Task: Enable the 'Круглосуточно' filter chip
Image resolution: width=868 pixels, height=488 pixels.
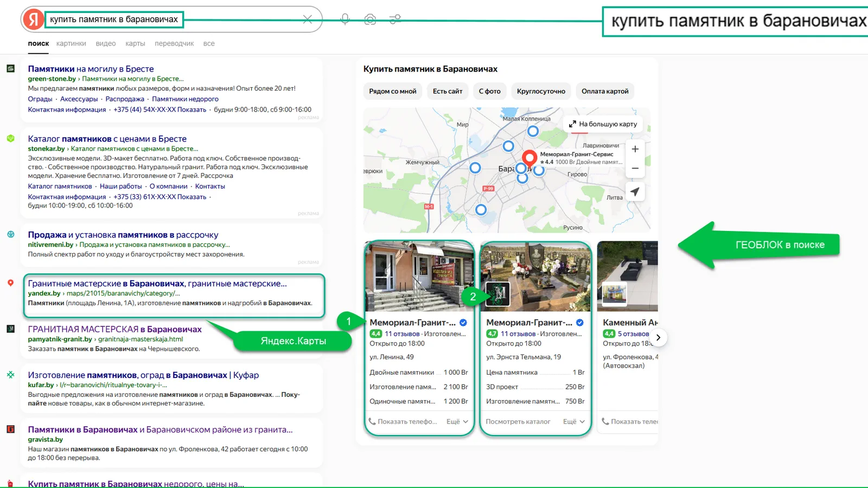Action: 541,91
